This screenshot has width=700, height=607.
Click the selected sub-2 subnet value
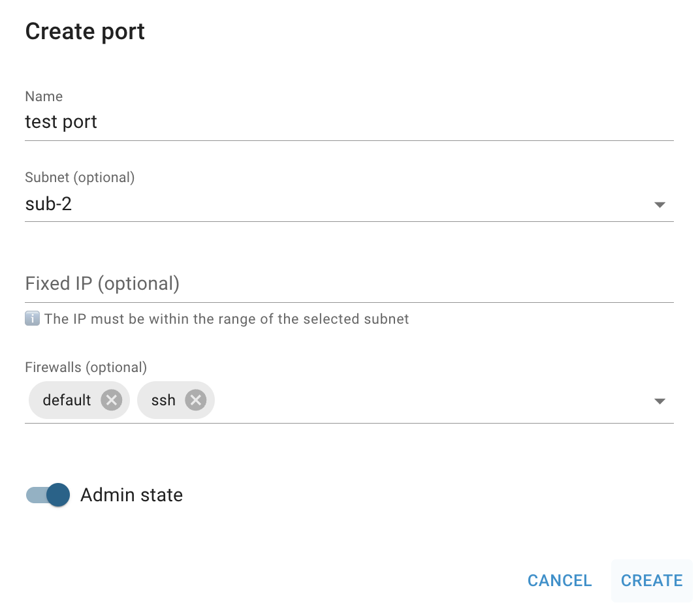point(48,204)
